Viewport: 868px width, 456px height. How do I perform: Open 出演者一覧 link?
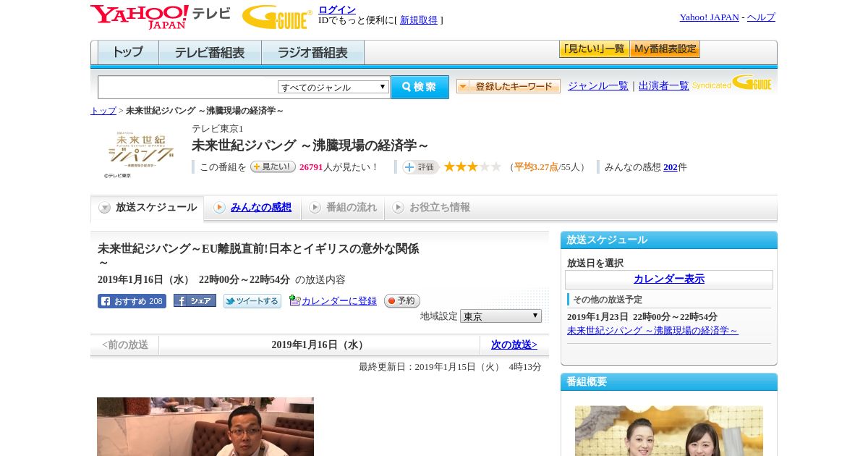point(664,85)
